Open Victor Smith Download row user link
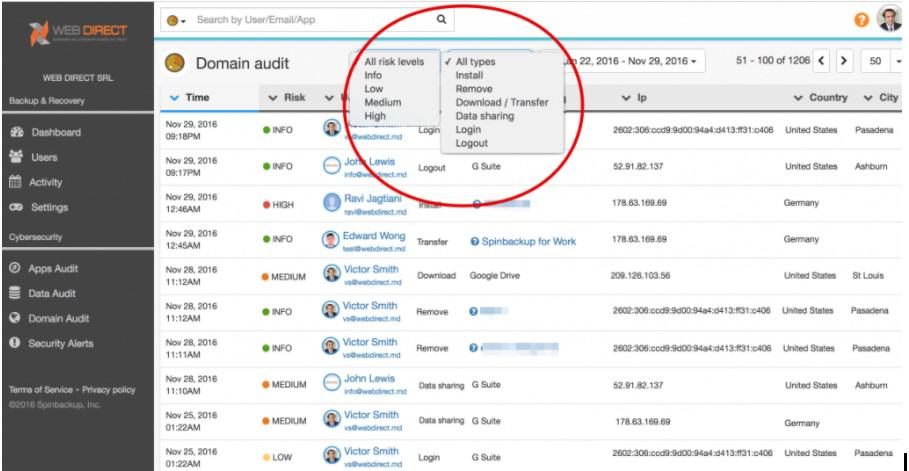 point(371,269)
